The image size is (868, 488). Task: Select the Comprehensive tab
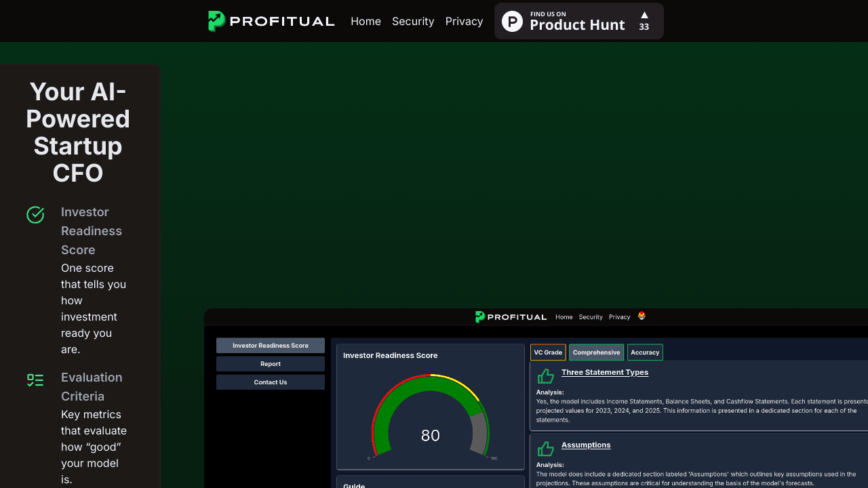tap(596, 352)
